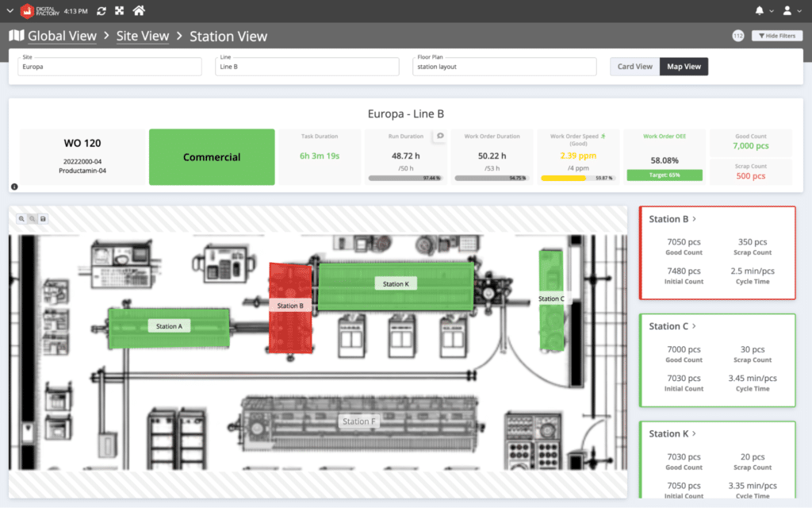The image size is (812, 508).
Task: Save the floor plan map layout
Action: click(43, 219)
